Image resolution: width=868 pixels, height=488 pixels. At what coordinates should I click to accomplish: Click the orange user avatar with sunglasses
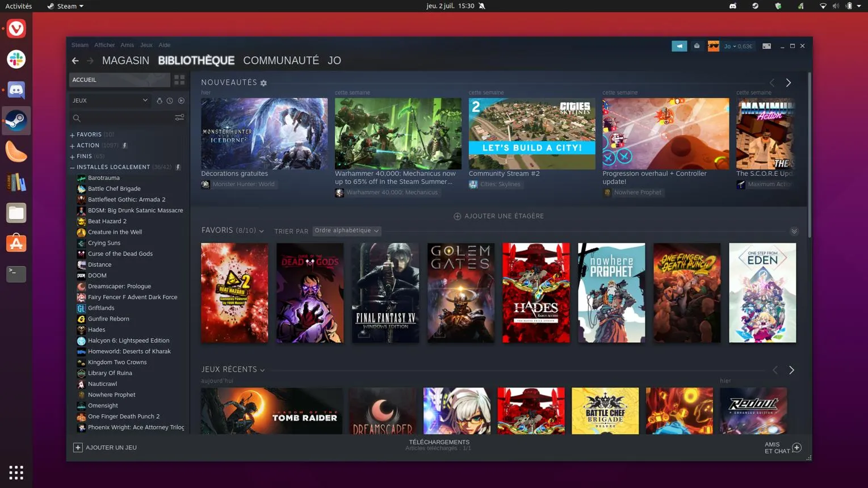pyautogui.click(x=713, y=46)
